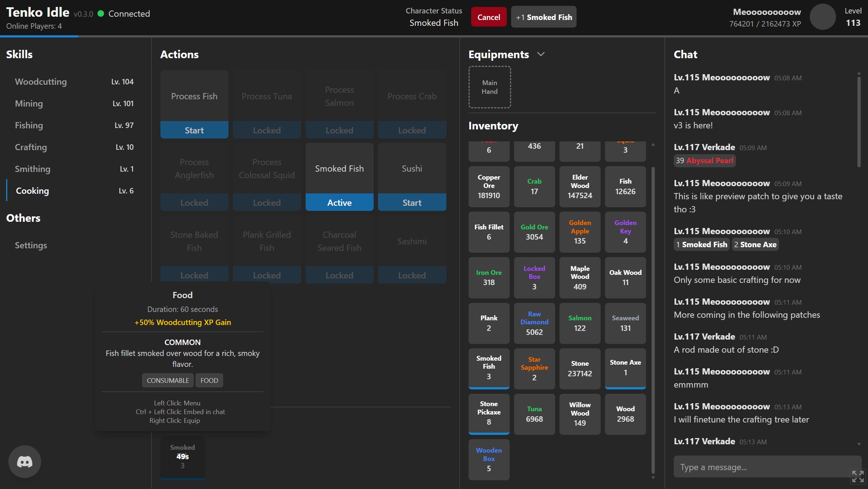This screenshot has width=868, height=489.
Task: Toggle the Active Smoked Fish action
Action: pyautogui.click(x=339, y=203)
